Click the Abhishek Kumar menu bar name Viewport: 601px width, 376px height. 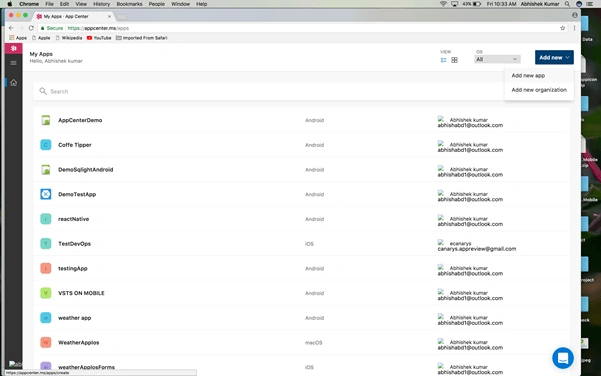pos(540,4)
